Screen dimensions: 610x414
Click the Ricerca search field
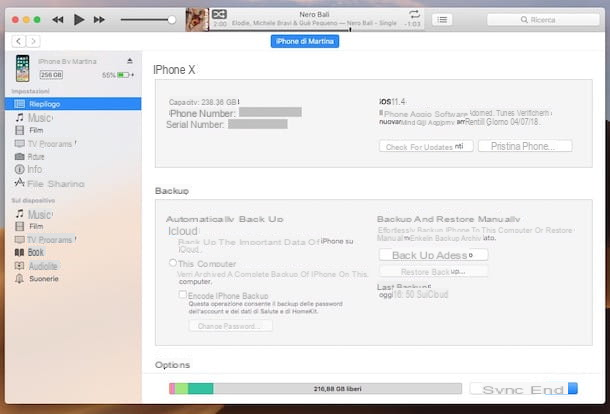pos(543,19)
